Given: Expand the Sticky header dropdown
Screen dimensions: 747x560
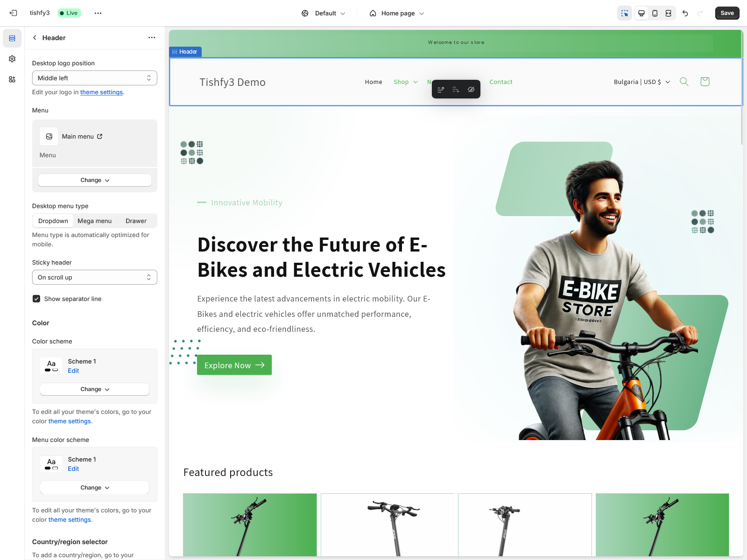Looking at the screenshot, I should click(94, 277).
